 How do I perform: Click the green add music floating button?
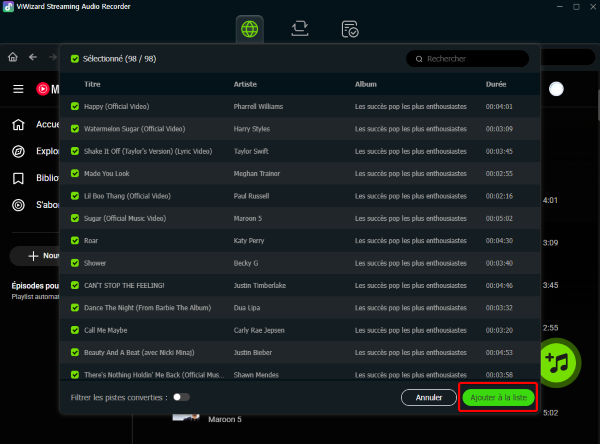tap(559, 362)
